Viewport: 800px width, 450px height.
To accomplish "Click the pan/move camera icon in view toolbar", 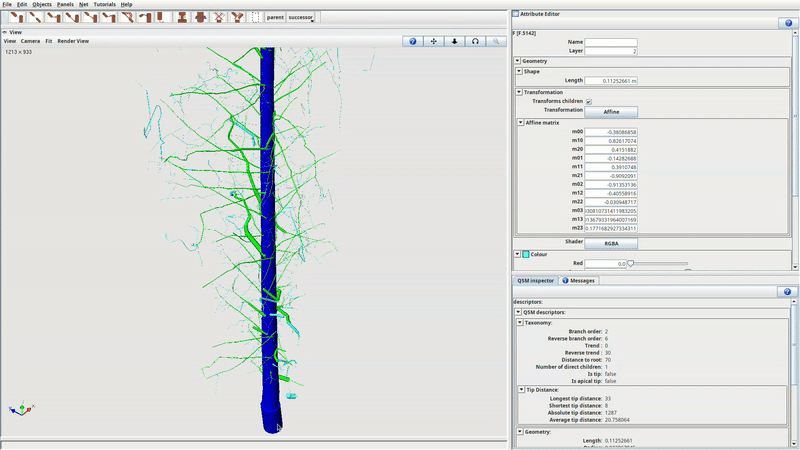I will click(x=434, y=41).
